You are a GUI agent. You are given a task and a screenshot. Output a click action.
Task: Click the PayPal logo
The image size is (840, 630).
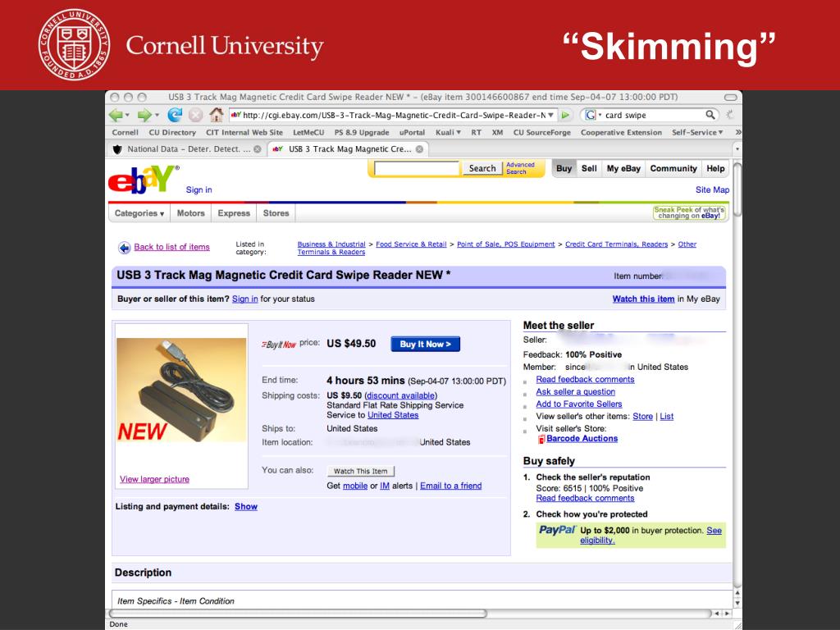pyautogui.click(x=557, y=530)
